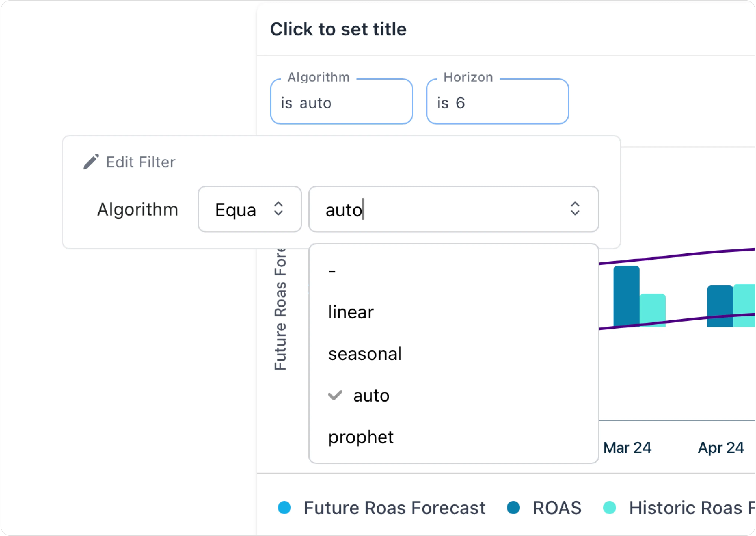Choose the prophet algorithm option
Screen dimensions: 756x536
pos(361,437)
